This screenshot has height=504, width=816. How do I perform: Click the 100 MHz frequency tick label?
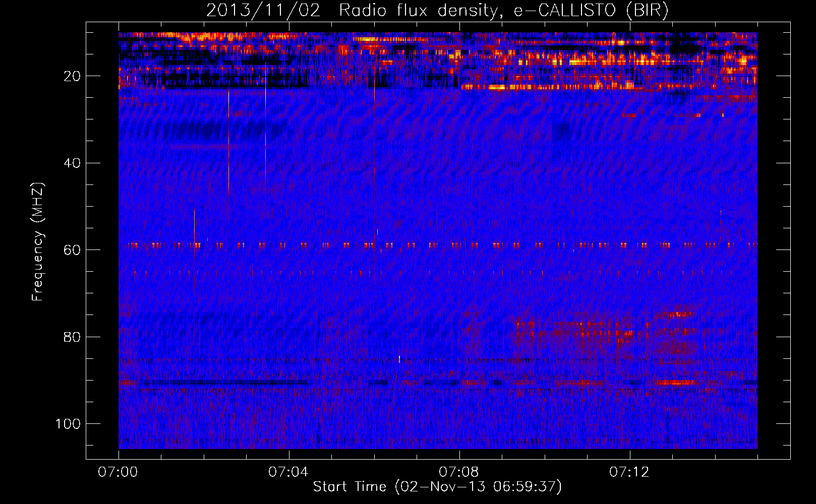[x=68, y=424]
